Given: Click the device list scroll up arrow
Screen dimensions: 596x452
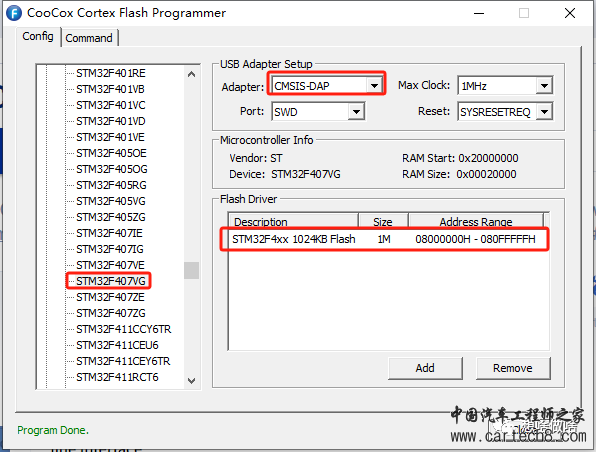Looking at the screenshot, I should coord(192,74).
